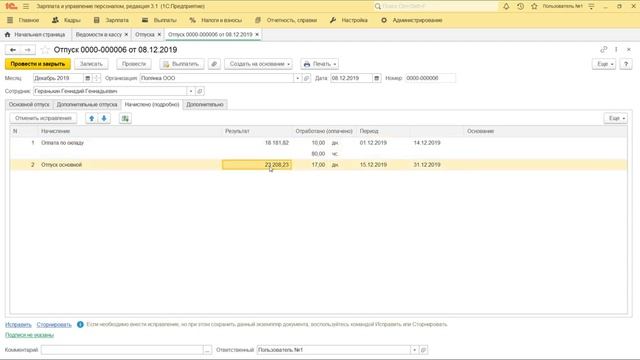Open the Зарплата menu
The image size is (640, 360).
pos(111,20)
